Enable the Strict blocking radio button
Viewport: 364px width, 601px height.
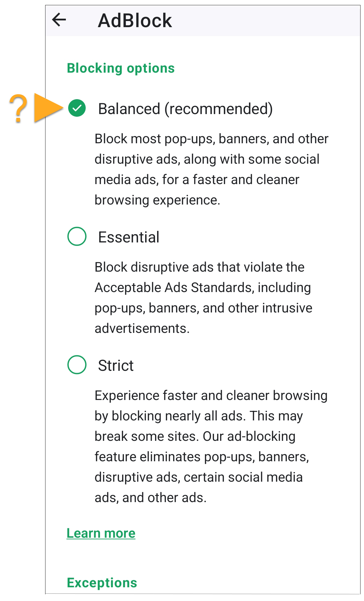(x=77, y=365)
